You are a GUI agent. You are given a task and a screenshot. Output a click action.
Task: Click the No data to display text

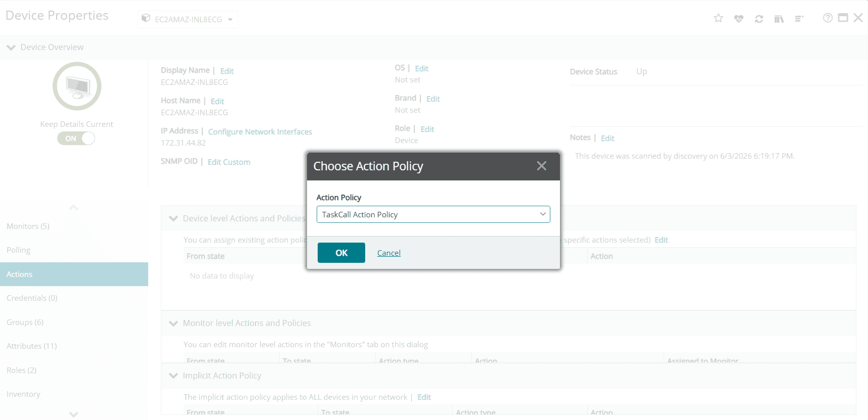click(x=222, y=276)
